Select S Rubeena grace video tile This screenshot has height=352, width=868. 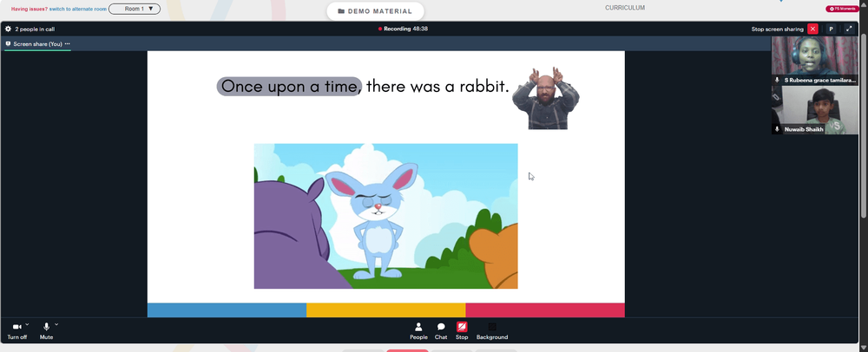click(x=815, y=60)
